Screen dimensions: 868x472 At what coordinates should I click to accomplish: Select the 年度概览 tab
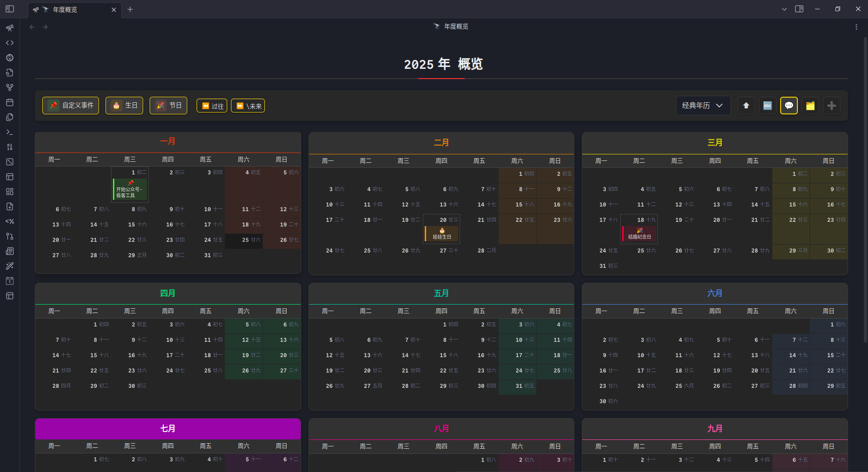tap(70, 10)
